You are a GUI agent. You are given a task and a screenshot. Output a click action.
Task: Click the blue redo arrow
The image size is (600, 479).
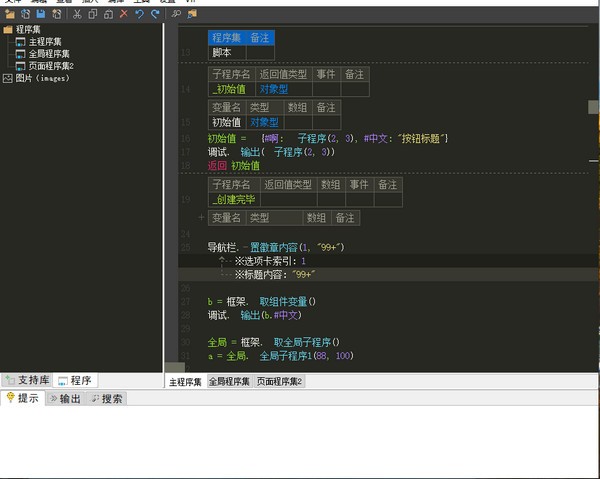click(155, 15)
